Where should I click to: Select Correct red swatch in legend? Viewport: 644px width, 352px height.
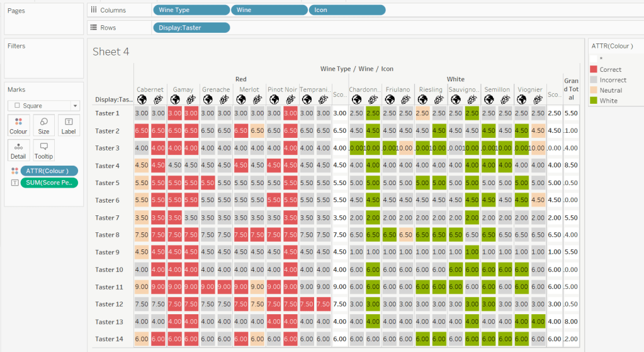[x=593, y=69]
